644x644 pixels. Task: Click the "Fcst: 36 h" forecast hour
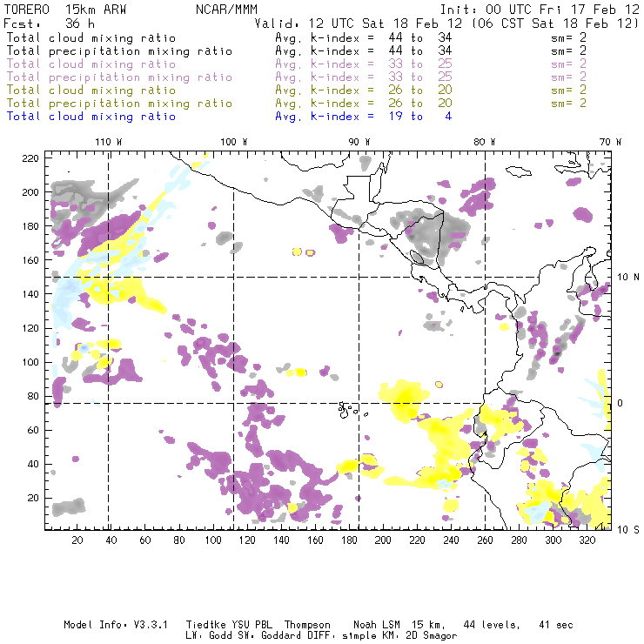(49, 23)
